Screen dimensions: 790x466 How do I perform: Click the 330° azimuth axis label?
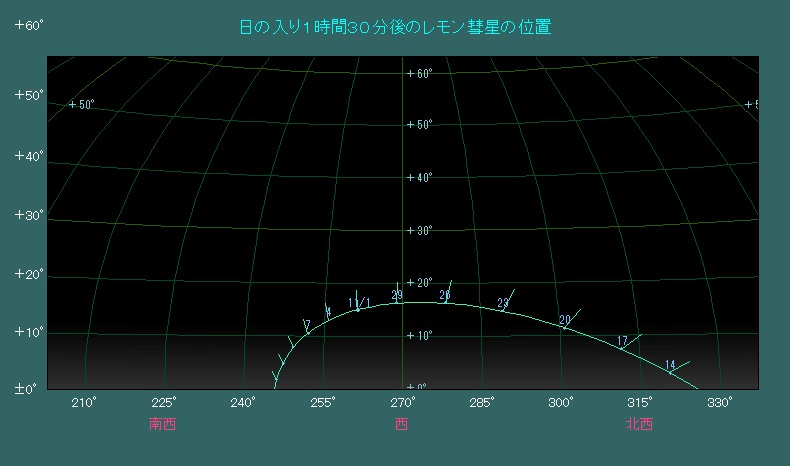719,403
